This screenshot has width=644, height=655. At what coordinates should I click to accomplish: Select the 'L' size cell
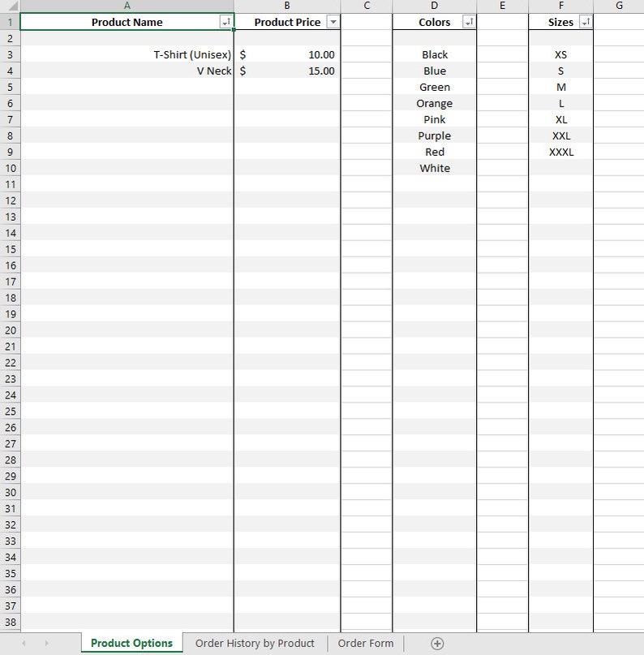[561, 104]
